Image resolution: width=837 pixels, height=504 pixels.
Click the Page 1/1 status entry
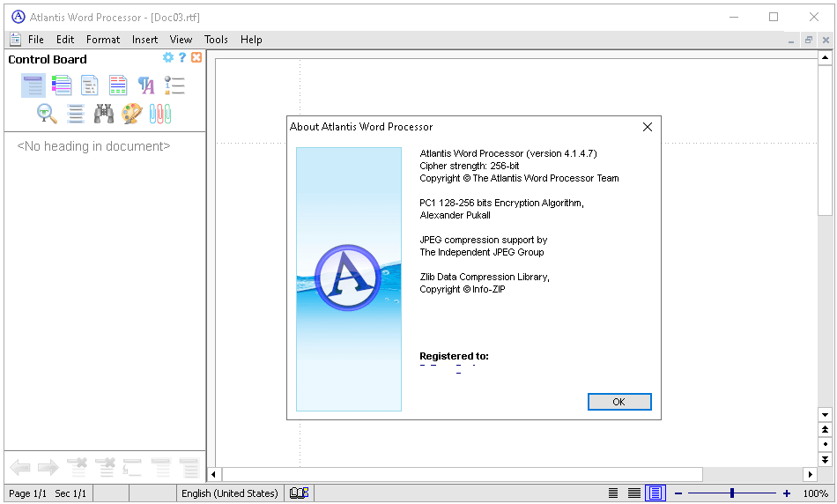[x=27, y=493]
